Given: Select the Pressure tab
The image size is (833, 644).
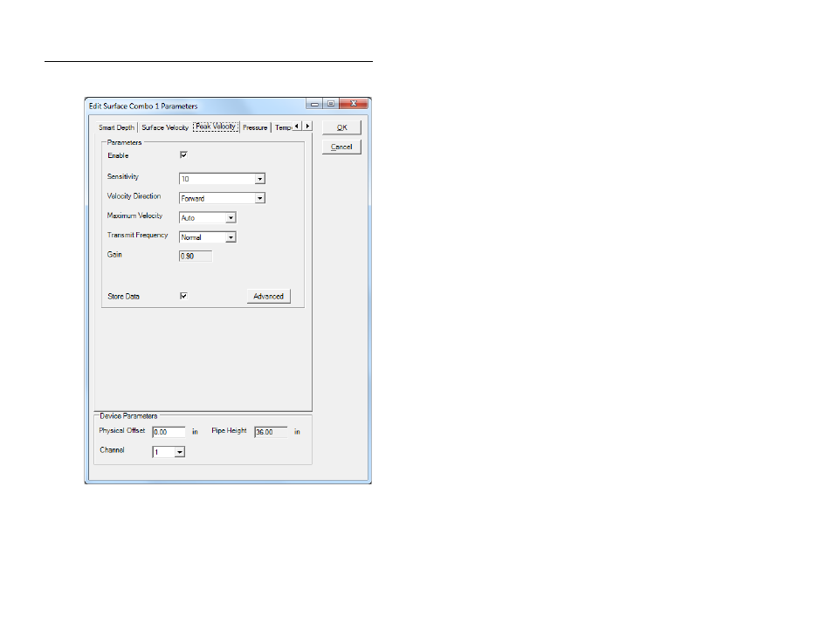Looking at the screenshot, I should pos(255,127).
